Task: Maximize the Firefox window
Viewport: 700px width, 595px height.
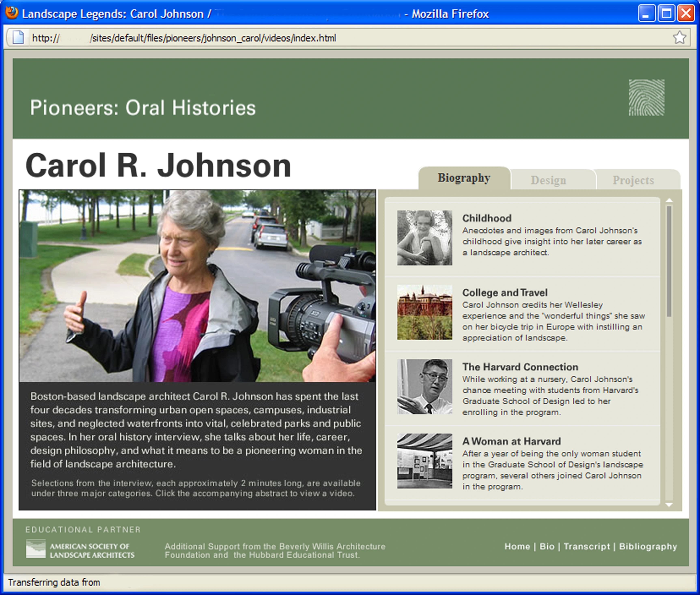Action: pyautogui.click(x=666, y=14)
